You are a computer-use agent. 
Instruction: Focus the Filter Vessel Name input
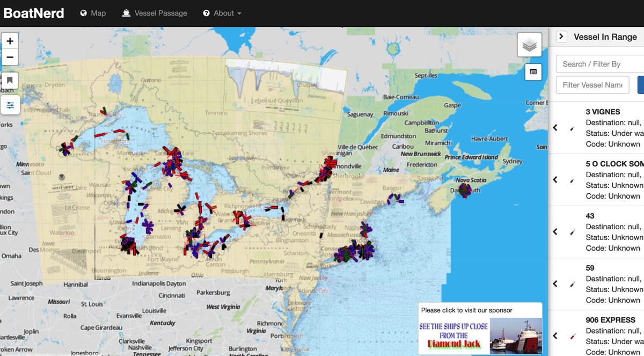592,85
